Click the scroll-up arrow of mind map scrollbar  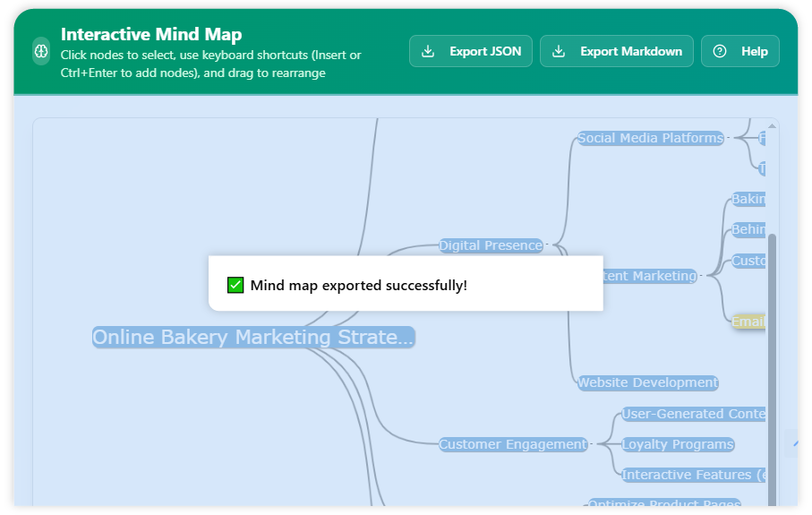[772, 125]
